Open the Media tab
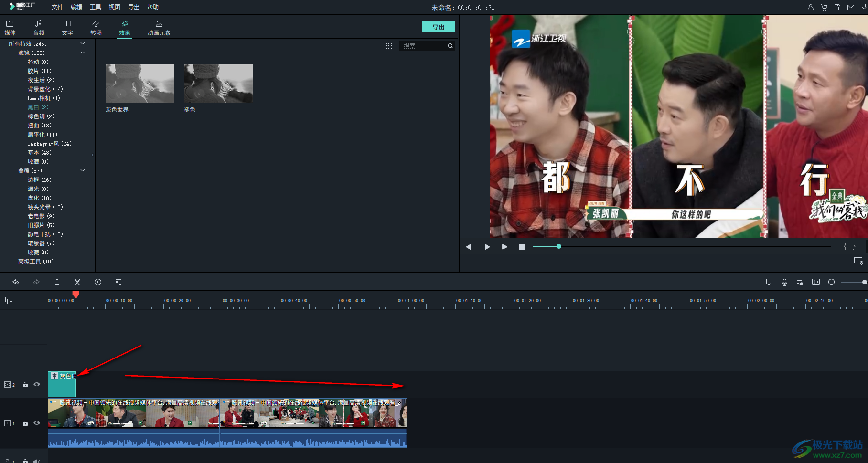 pos(10,28)
